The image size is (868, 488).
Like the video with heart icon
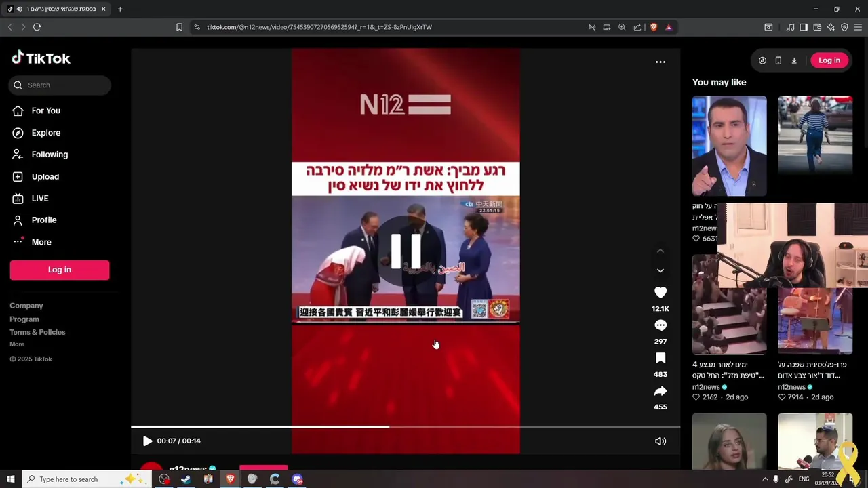point(660,292)
